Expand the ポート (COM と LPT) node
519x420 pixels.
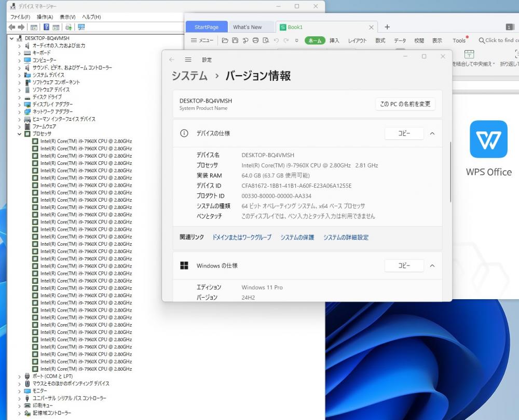19,376
